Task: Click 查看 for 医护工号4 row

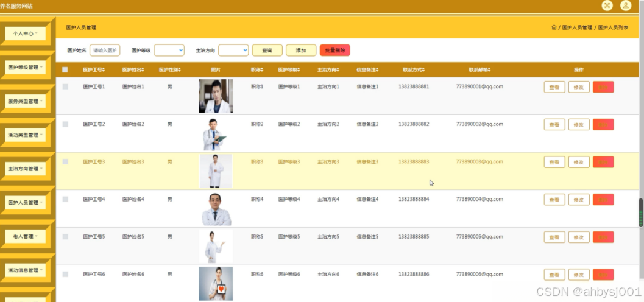Action: [554, 200]
